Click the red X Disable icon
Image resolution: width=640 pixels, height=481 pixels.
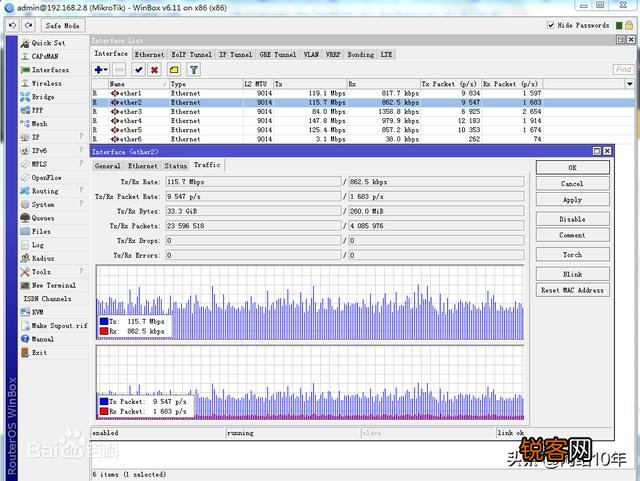point(154,70)
